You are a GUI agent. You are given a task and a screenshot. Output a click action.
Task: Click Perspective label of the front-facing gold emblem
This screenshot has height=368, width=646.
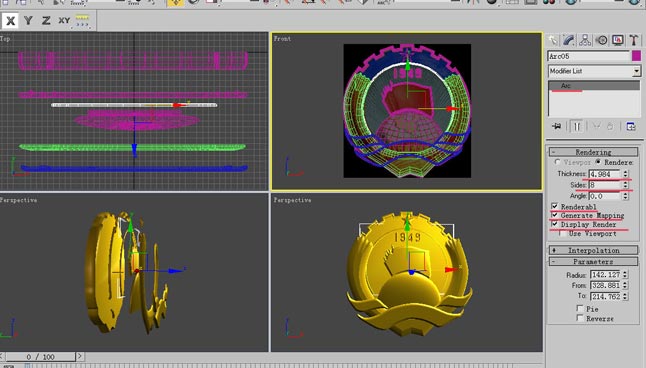(293, 200)
